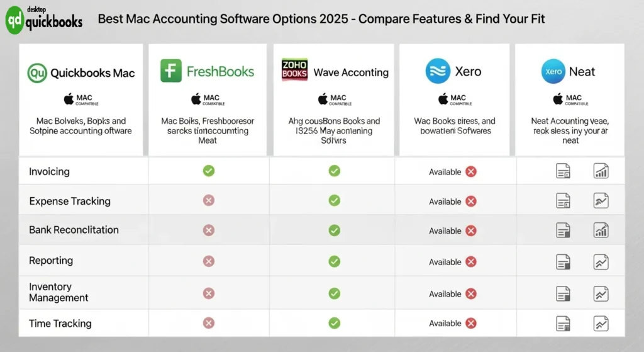Viewport: 644px width, 352px height.
Task: Click the Time Tracking row label
Action: (60, 324)
